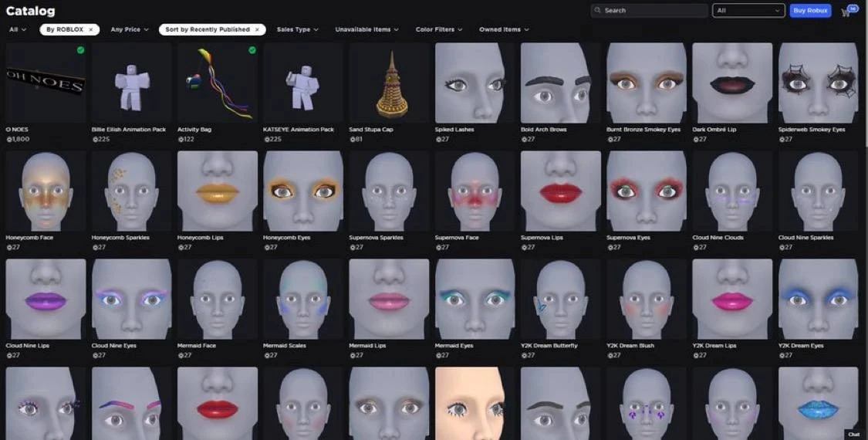This screenshot has height=440, width=868.
Task: Click the Mermaid Scales title link
Action: point(285,346)
